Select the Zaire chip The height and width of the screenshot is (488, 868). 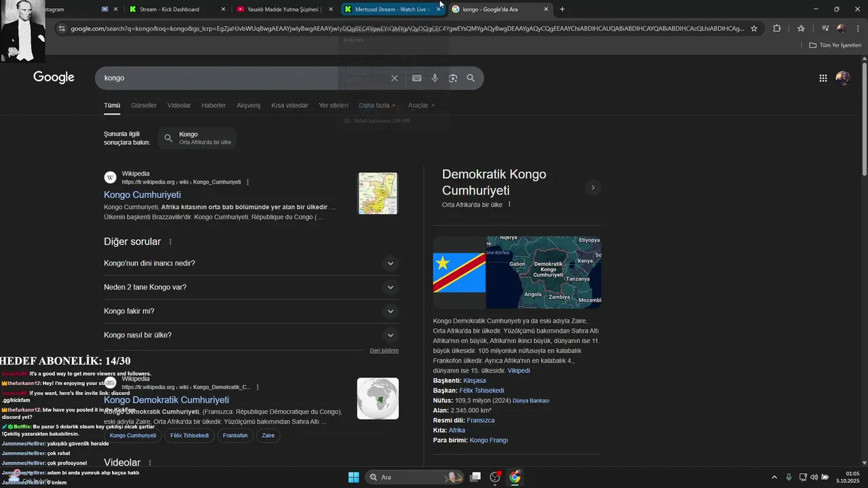pos(268,435)
